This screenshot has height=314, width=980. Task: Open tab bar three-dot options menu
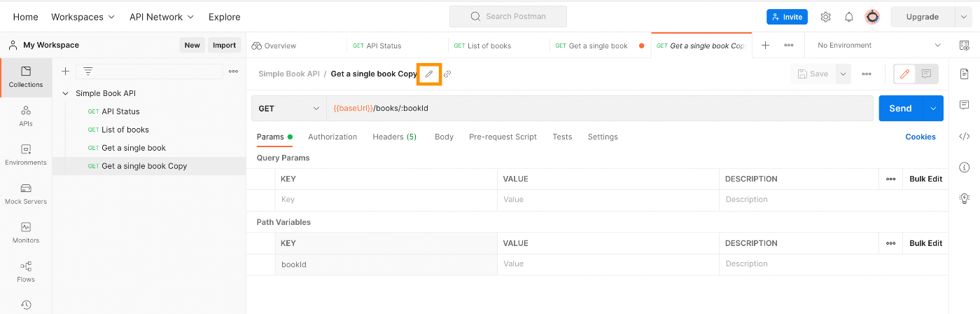[789, 45]
